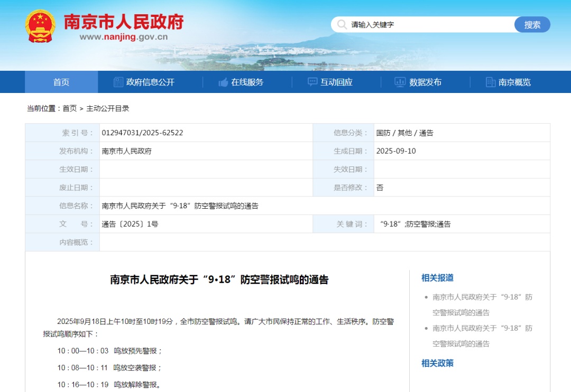Switch to the 在线服务 section

point(248,82)
